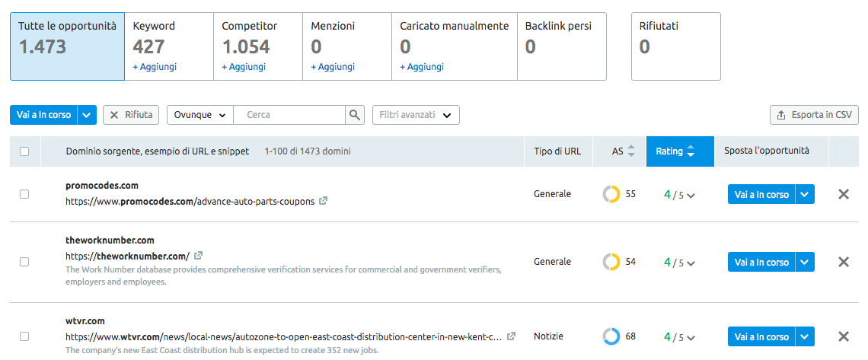Open the Competitor tab

(257, 46)
